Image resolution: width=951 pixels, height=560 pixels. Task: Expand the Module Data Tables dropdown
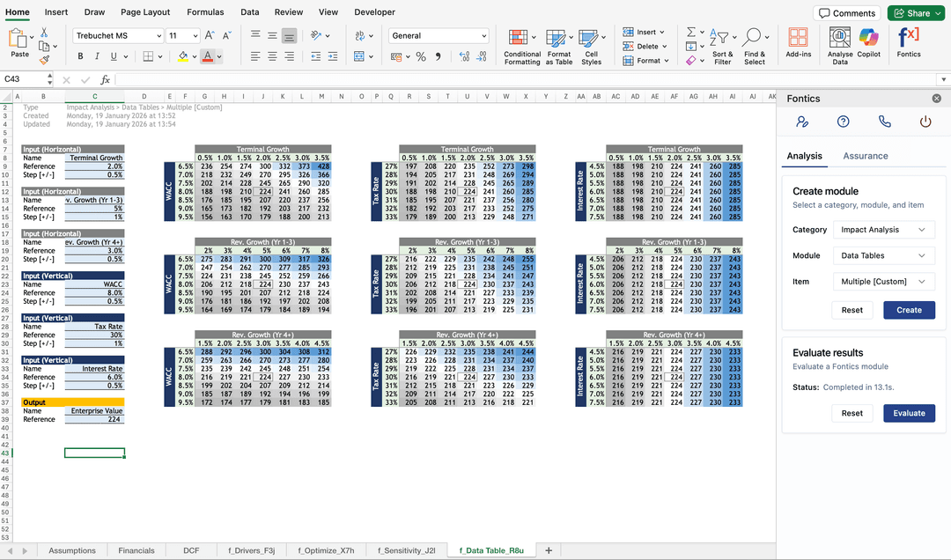(x=884, y=255)
